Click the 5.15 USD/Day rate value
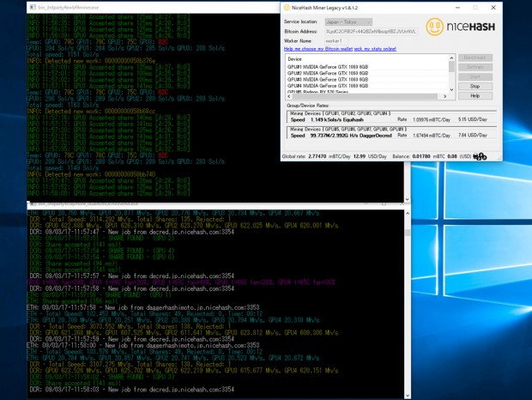 473,119
